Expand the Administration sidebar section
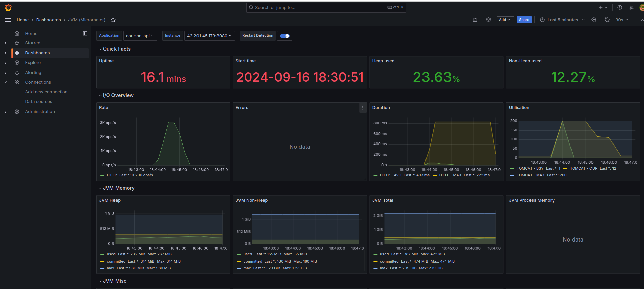 pyautogui.click(x=6, y=112)
